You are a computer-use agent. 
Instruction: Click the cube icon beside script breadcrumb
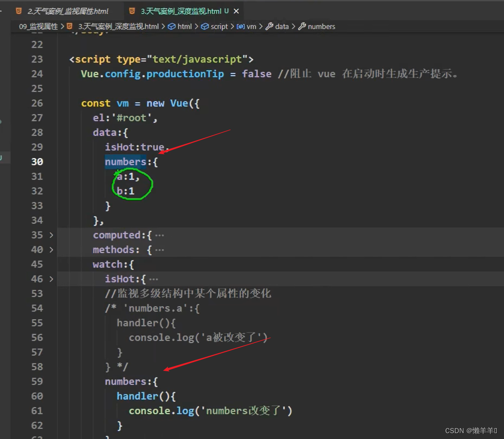coord(205,26)
